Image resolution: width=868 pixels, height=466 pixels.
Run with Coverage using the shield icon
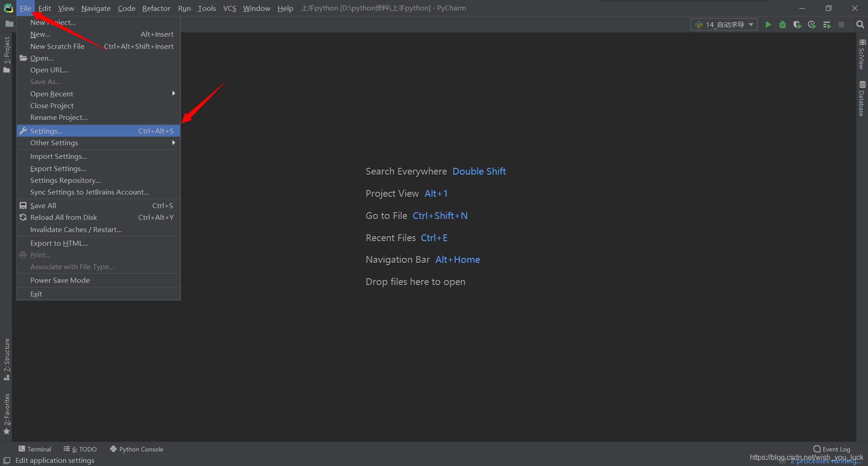(x=797, y=24)
